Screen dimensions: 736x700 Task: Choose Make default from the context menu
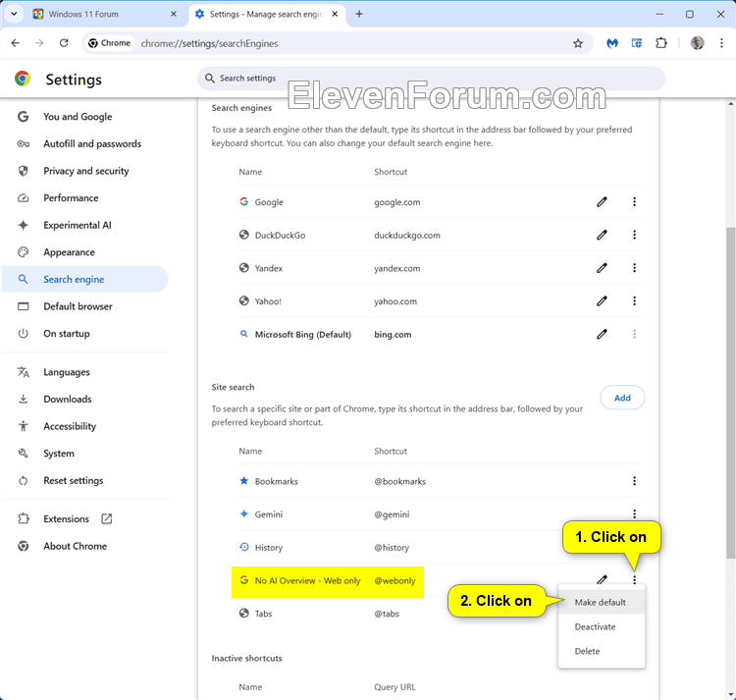click(x=602, y=603)
